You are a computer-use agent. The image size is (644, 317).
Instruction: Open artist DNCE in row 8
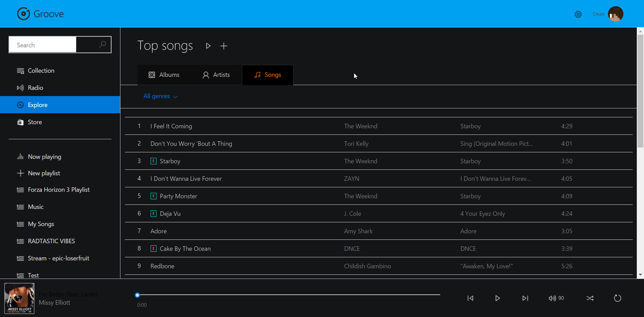[352, 249]
